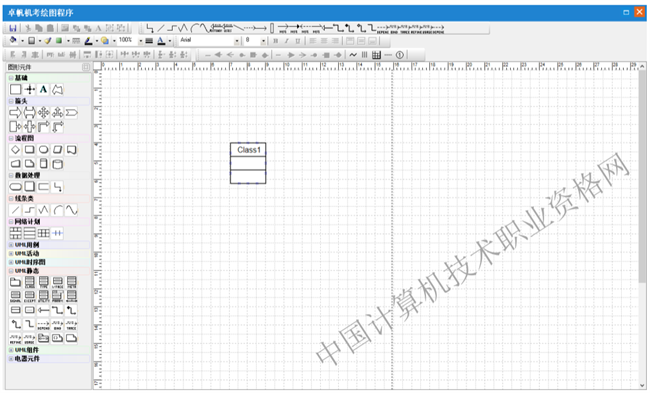The image size is (650, 393).
Task: Toggle italic text formatting
Action: (286, 41)
